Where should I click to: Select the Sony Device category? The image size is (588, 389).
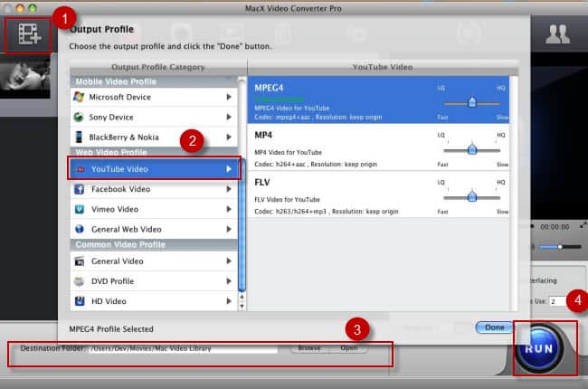coord(154,117)
